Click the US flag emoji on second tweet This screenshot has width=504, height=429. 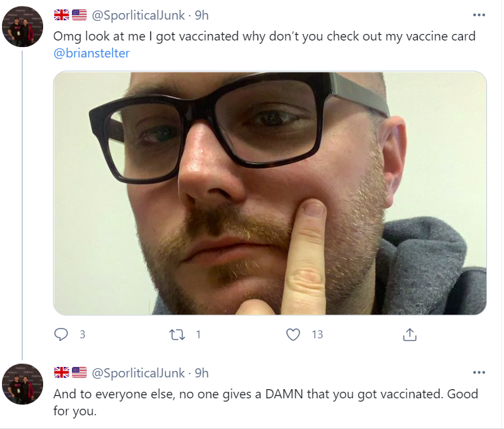(79, 372)
